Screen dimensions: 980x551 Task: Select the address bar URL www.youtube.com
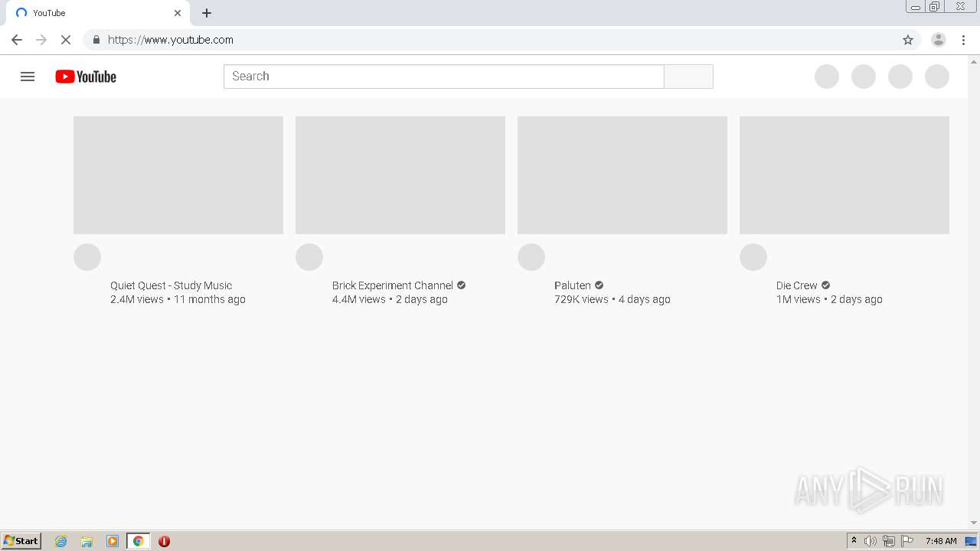(171, 40)
